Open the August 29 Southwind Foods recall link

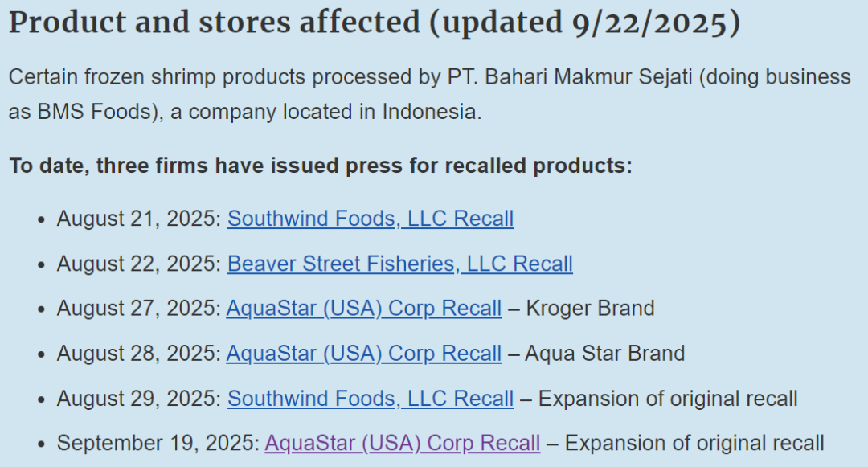371,399
